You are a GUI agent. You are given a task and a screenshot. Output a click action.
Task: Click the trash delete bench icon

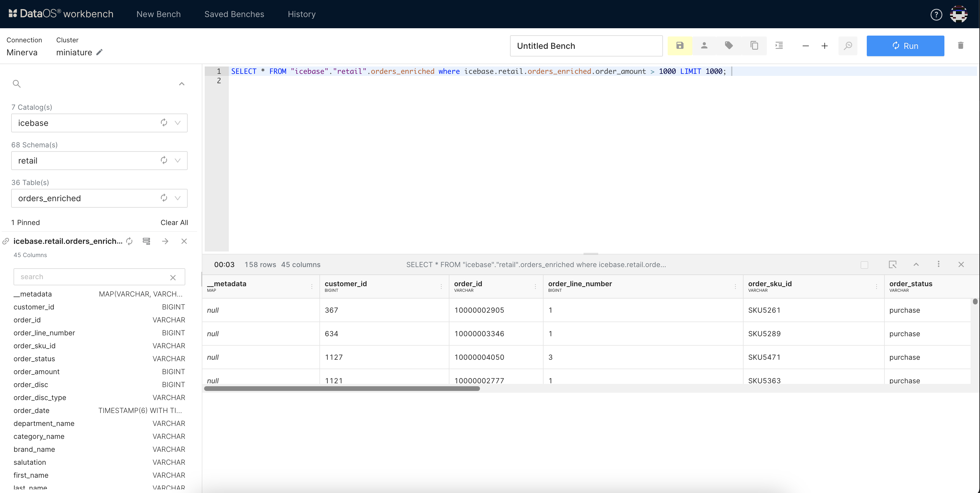coord(961,46)
